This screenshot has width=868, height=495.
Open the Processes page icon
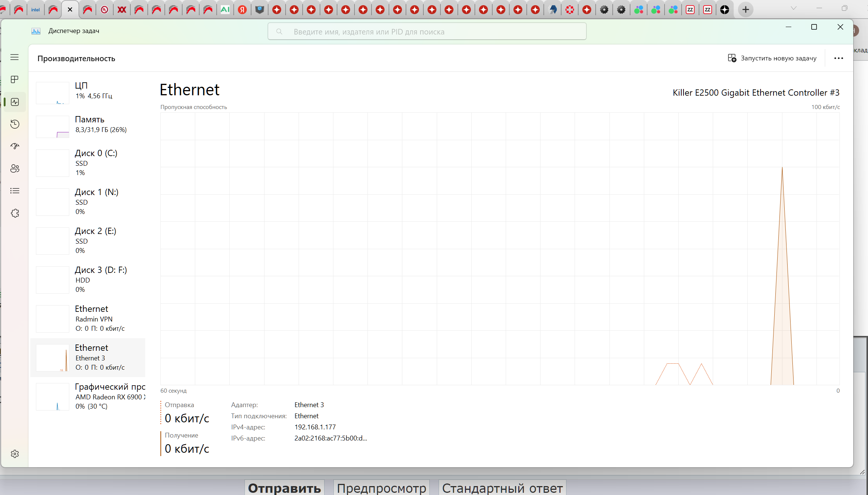(14, 79)
